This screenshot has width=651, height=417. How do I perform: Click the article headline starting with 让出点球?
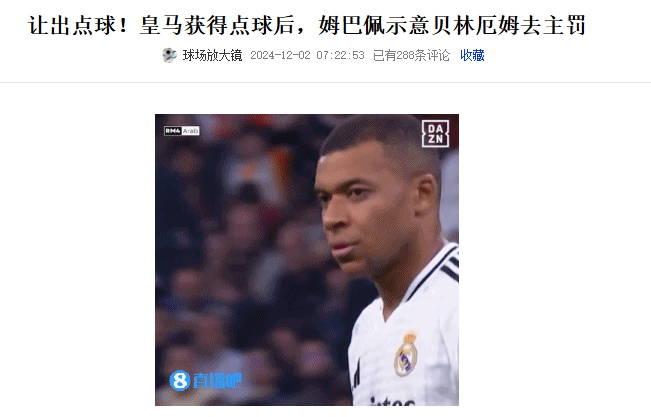[x=306, y=25]
